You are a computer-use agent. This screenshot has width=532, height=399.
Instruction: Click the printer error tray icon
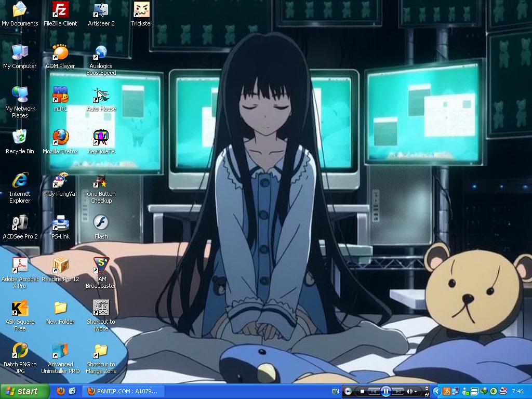pyautogui.click(x=503, y=391)
